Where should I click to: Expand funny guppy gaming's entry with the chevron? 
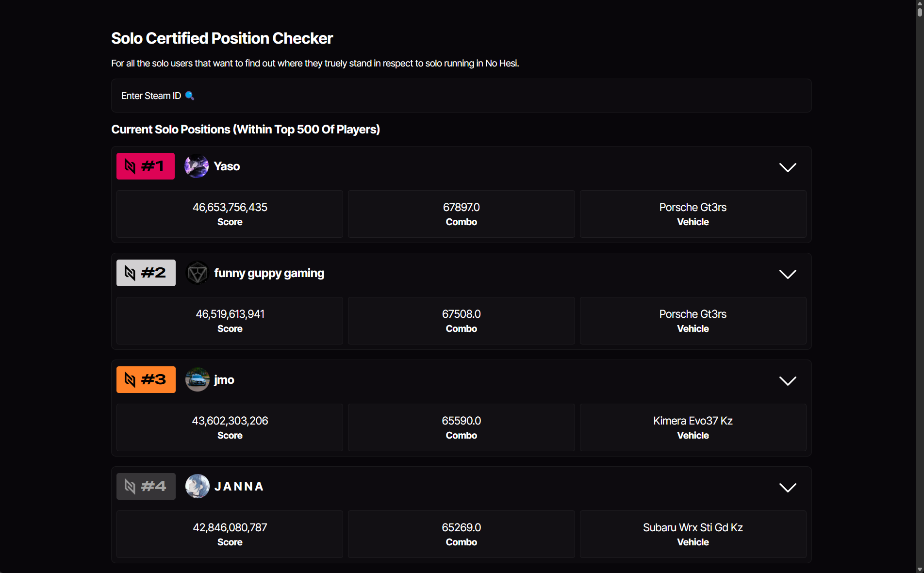pyautogui.click(x=787, y=274)
